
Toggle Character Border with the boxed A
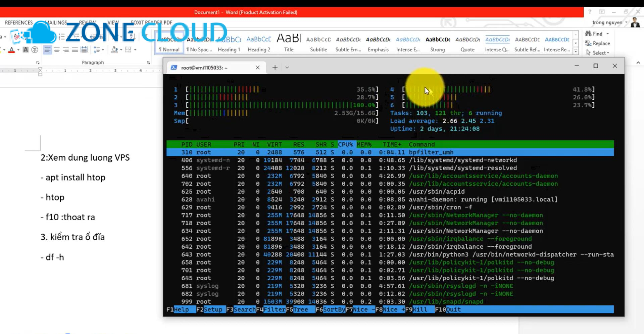click(26, 50)
